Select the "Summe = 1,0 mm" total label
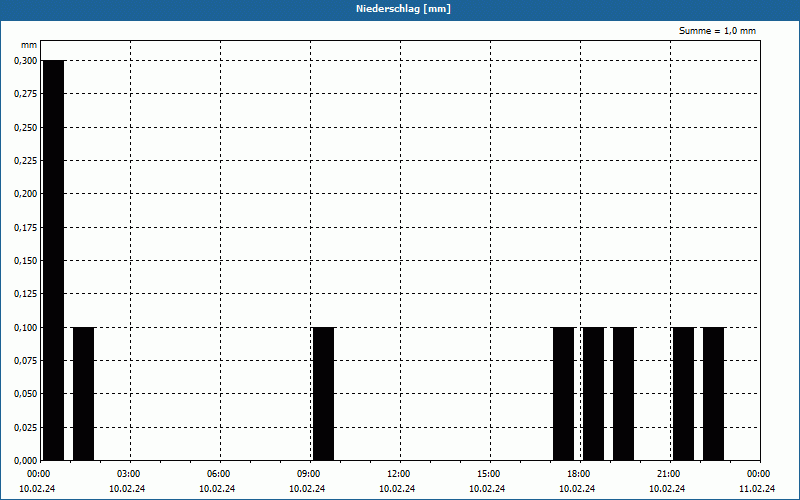The image size is (800, 500). point(717,31)
